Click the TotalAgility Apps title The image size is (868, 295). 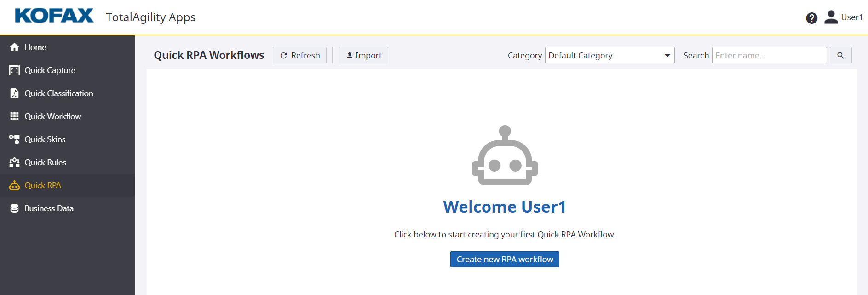151,17
